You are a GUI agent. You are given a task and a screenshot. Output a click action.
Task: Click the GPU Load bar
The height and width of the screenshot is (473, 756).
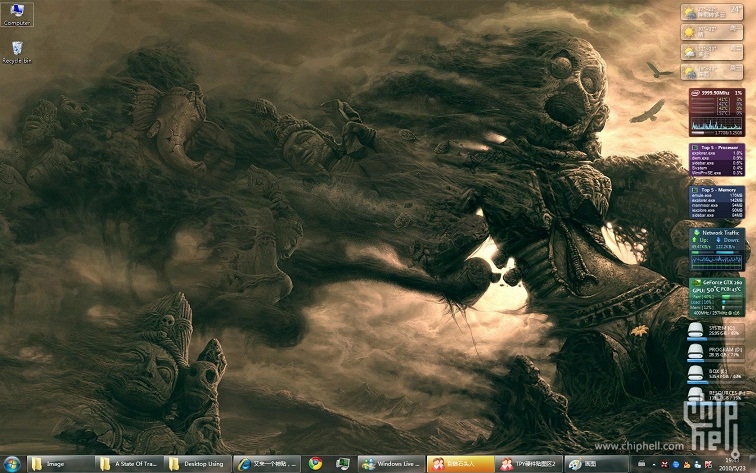coord(731,302)
